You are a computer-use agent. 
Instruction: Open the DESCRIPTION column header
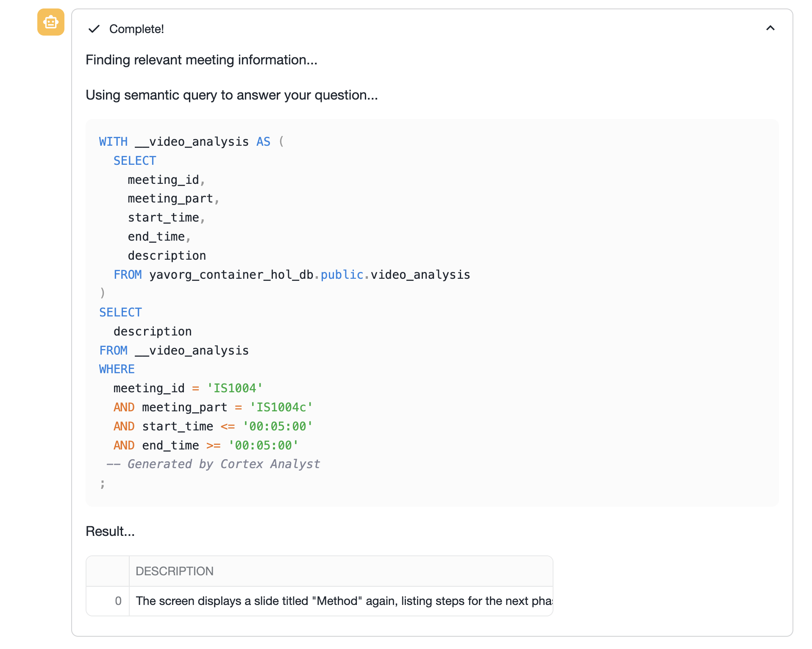pos(174,571)
